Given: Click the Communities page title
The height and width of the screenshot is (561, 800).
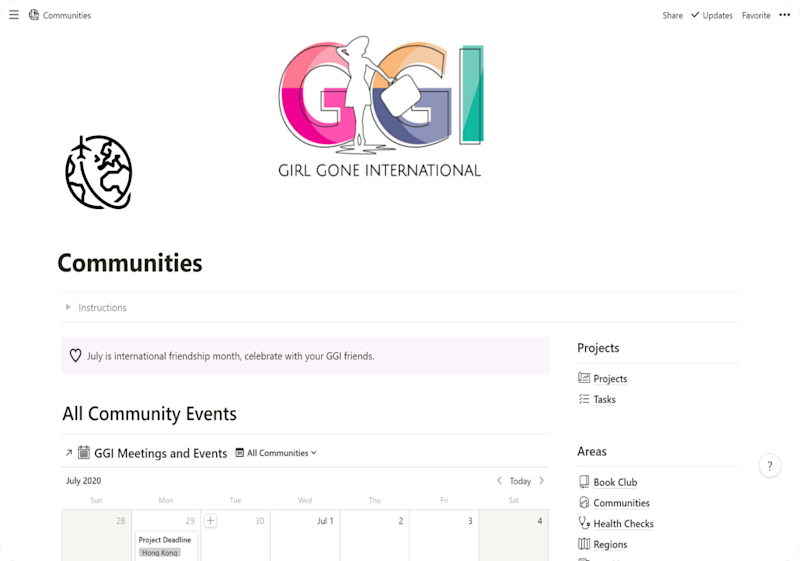Looking at the screenshot, I should (x=130, y=263).
